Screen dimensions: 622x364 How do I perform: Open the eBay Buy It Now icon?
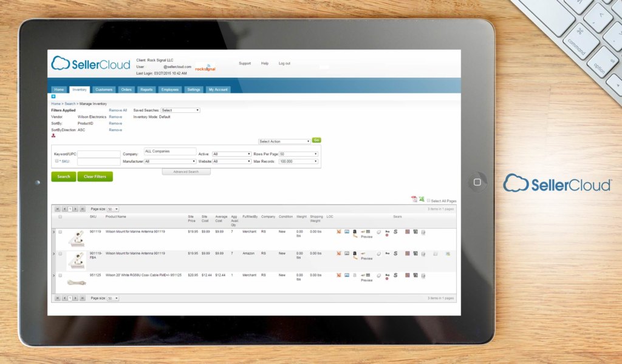coord(387,232)
